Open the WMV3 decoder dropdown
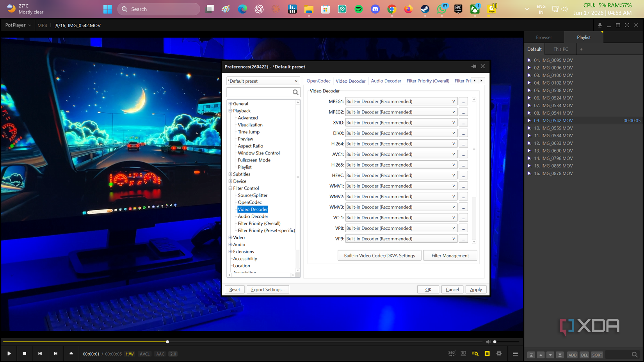The height and width of the screenshot is (362, 644). click(x=401, y=207)
